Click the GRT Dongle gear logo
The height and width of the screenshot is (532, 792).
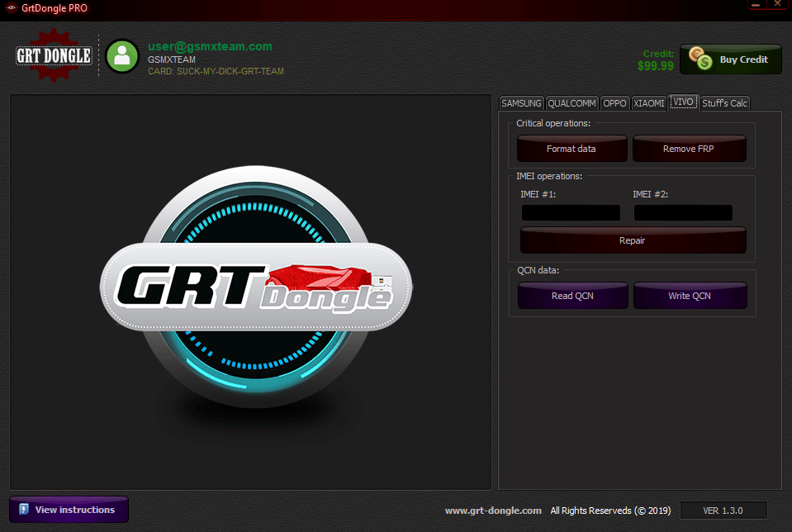53,56
